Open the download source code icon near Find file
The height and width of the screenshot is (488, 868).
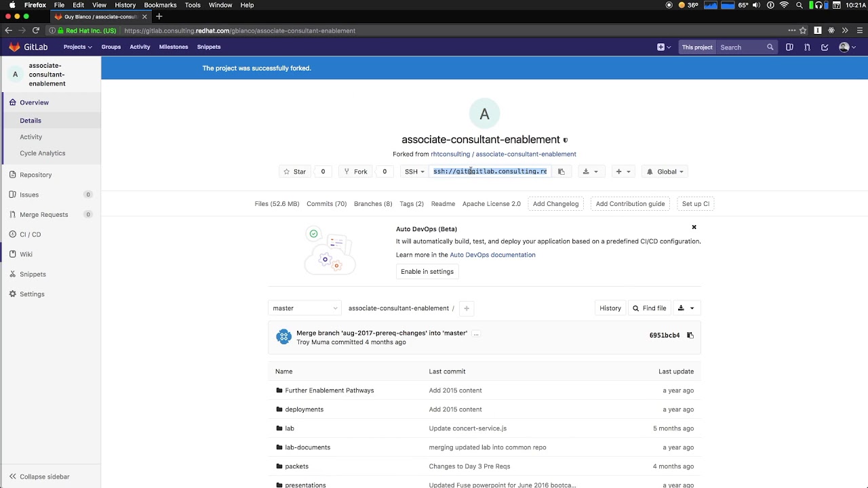click(686, 308)
